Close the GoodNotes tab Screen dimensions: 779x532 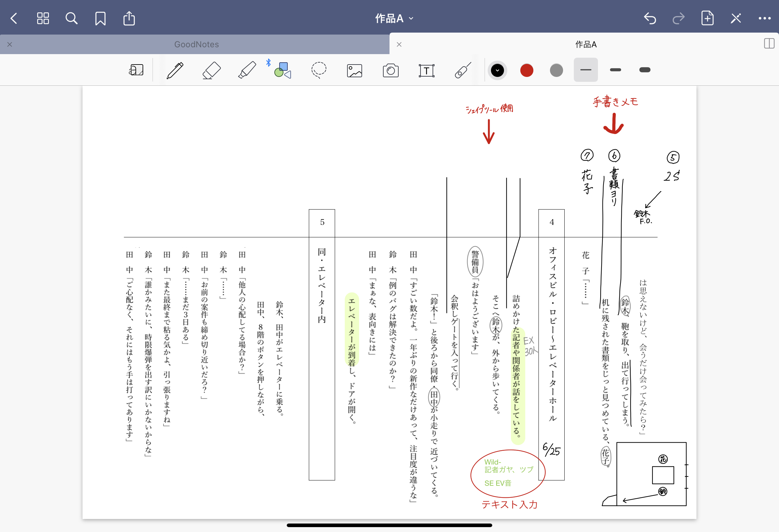(10, 44)
